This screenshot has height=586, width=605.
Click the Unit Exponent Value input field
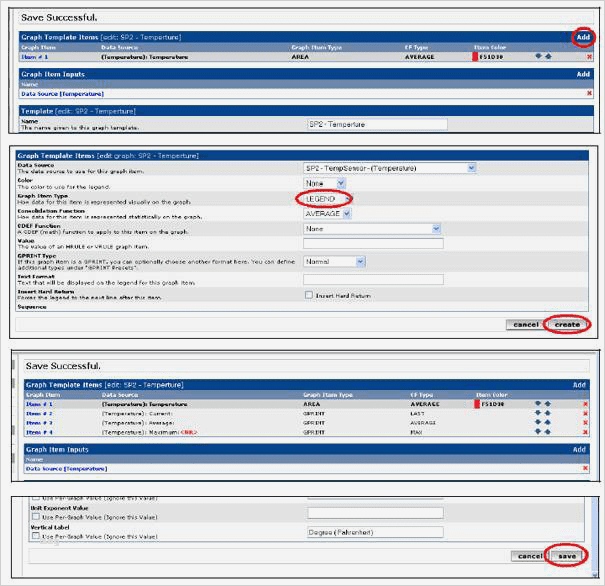375,513
